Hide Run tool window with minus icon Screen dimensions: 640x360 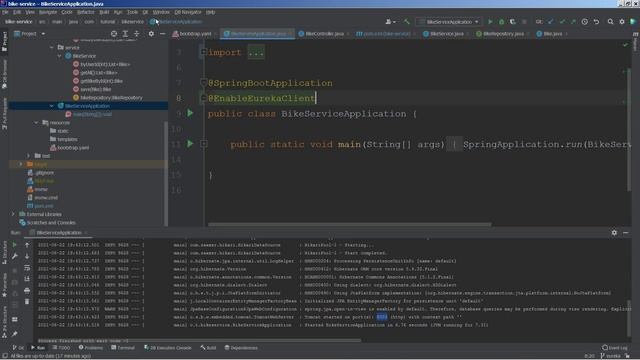(x=625, y=233)
